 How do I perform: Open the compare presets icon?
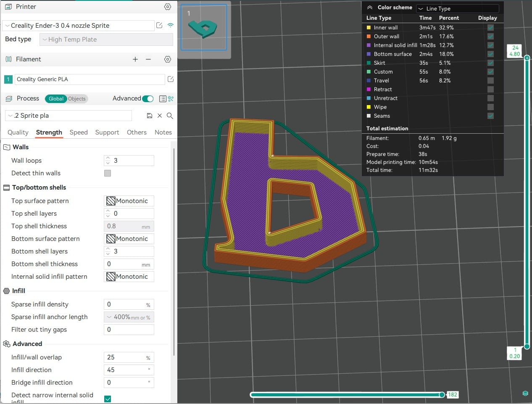point(171,99)
